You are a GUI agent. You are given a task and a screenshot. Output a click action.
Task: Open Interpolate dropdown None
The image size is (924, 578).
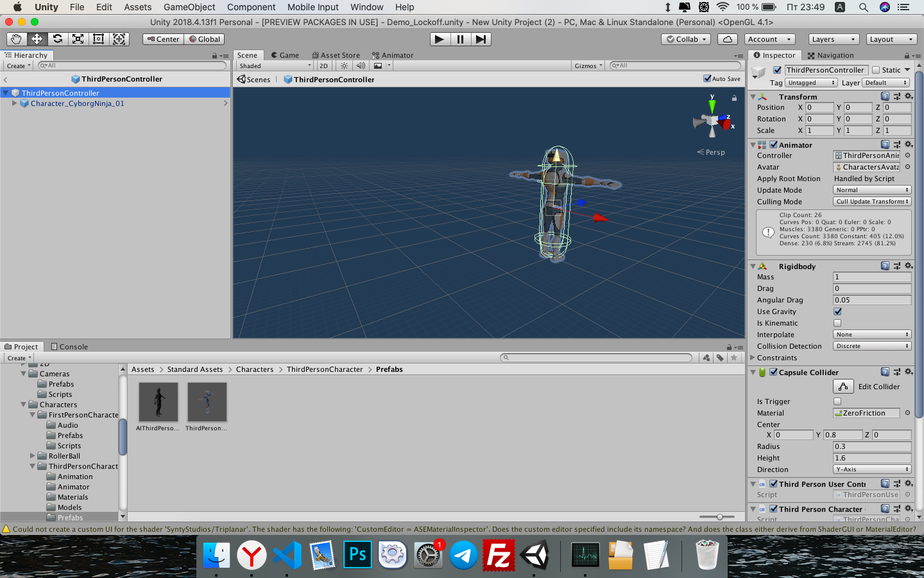pos(872,335)
